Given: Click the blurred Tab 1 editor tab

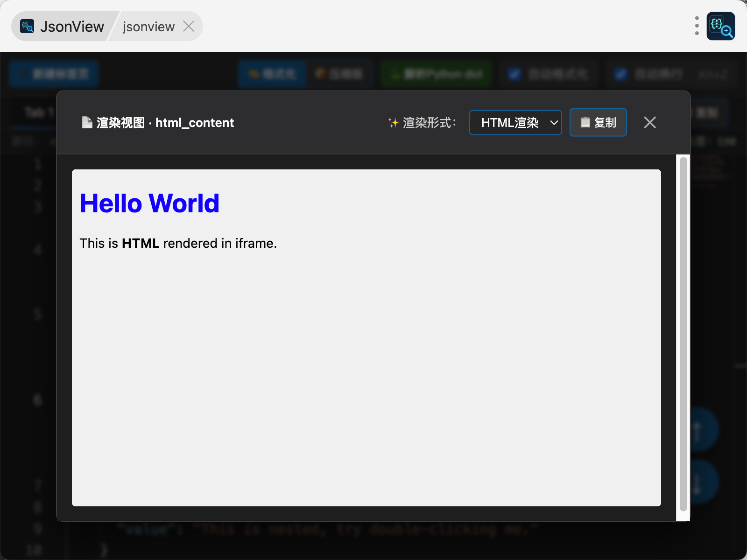Looking at the screenshot, I should click(39, 112).
